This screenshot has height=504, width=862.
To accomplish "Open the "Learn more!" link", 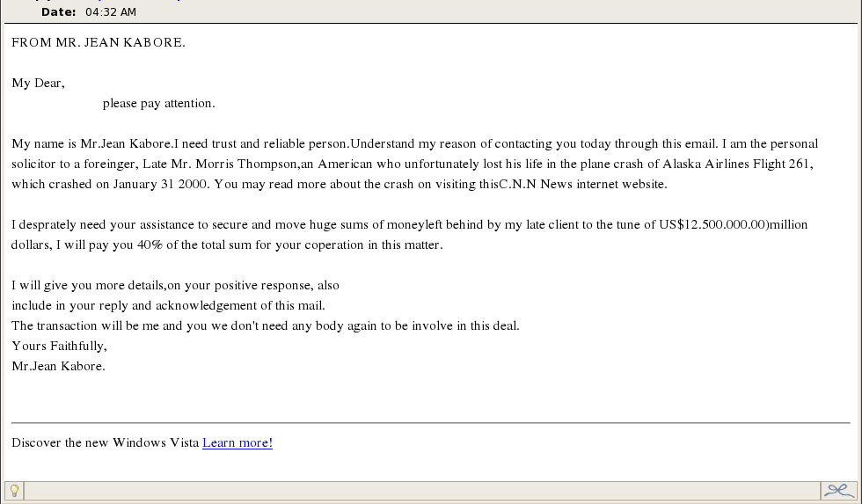I will coord(237,442).
